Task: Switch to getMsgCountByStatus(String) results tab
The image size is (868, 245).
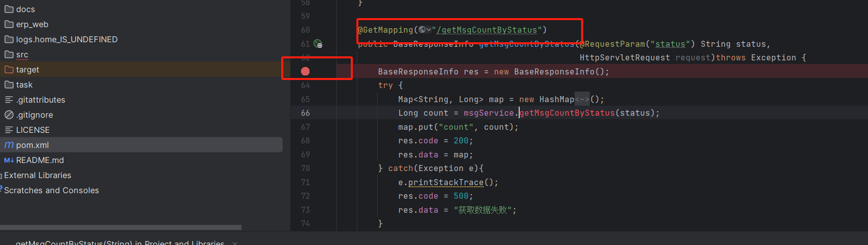Action: coord(120,242)
